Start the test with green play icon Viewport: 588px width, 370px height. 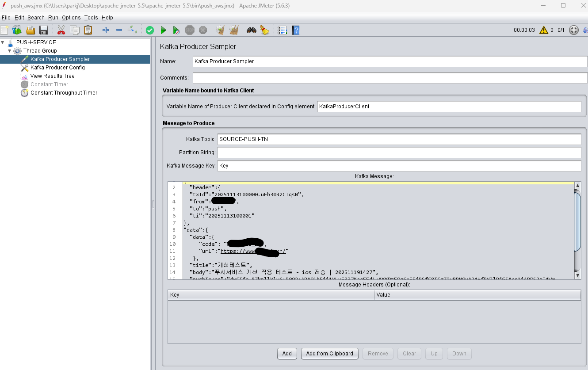163,30
